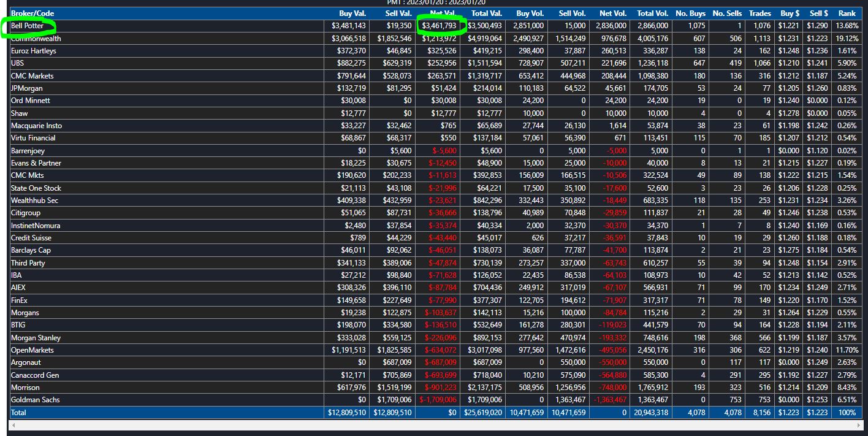
Task: Select the Credit Suisse broker name
Action: 31,238
